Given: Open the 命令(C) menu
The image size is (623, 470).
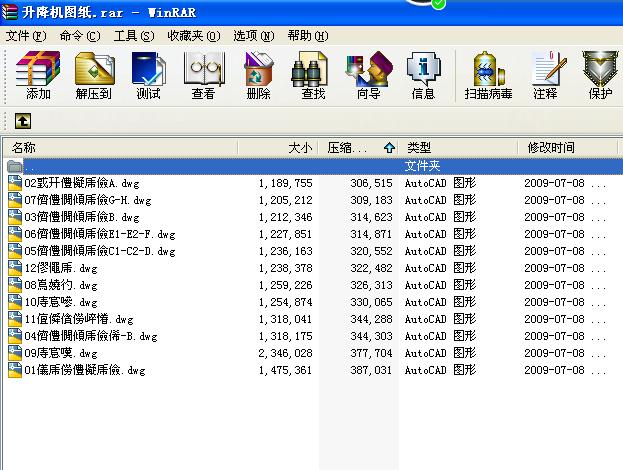Looking at the screenshot, I should tap(80, 36).
